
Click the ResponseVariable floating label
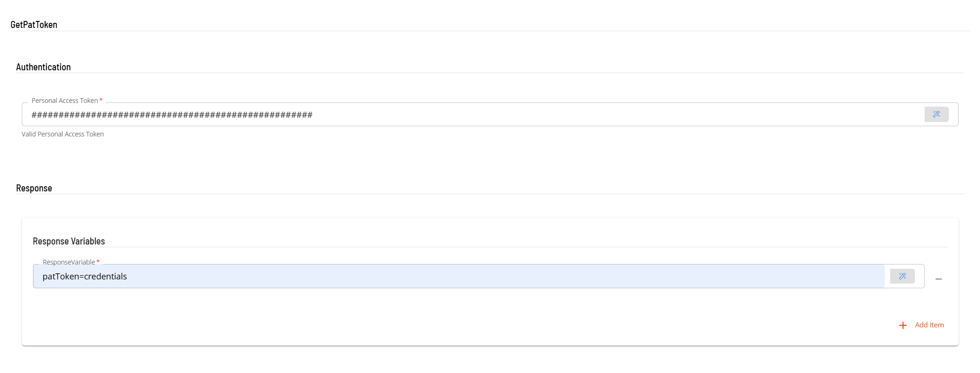click(69, 262)
